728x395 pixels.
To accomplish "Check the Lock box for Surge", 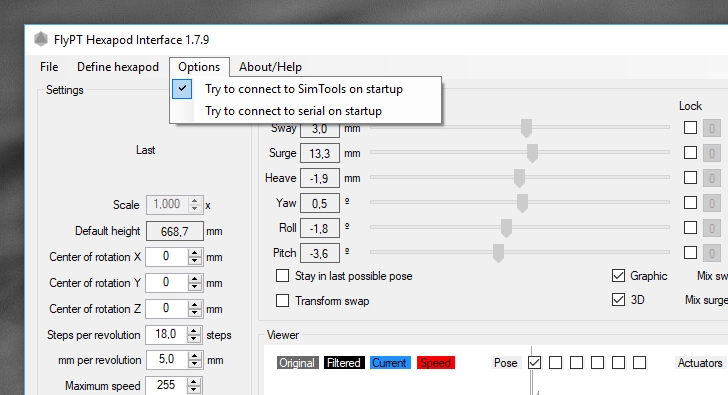I will coord(690,152).
